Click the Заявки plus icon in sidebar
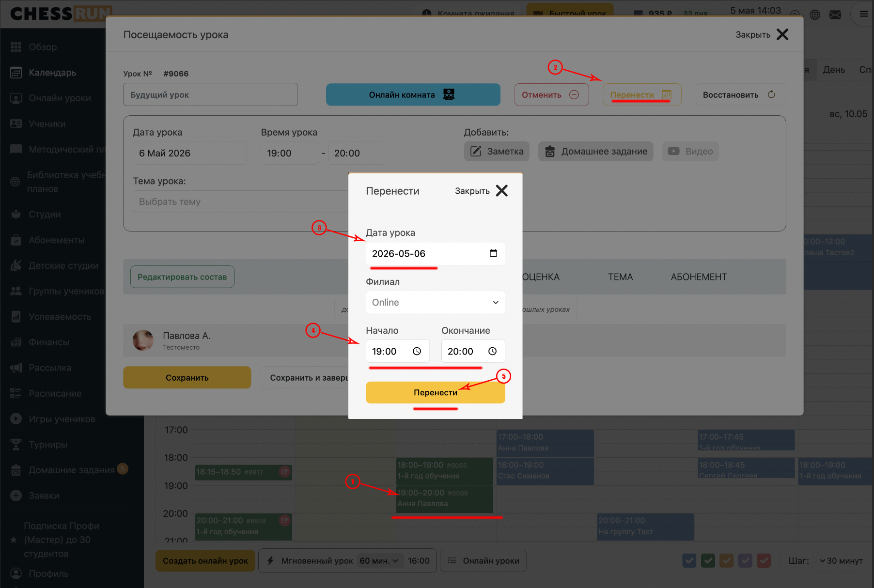The image size is (874, 588). (x=16, y=495)
